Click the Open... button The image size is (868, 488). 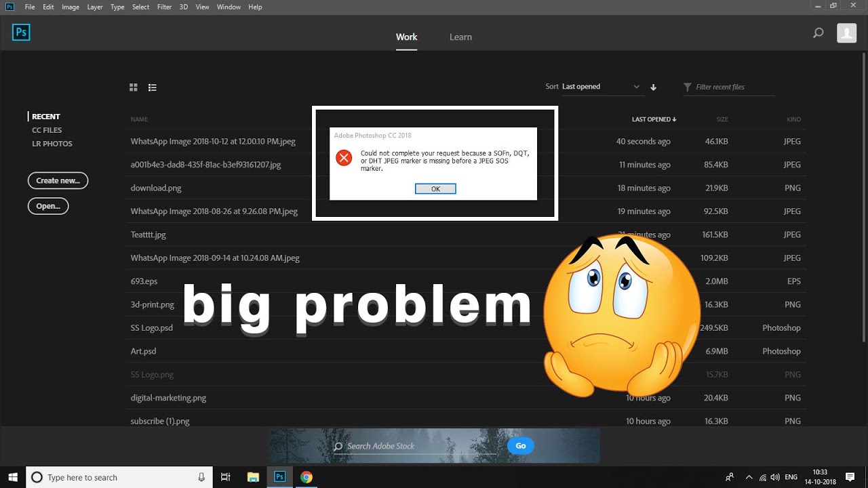tap(48, 206)
